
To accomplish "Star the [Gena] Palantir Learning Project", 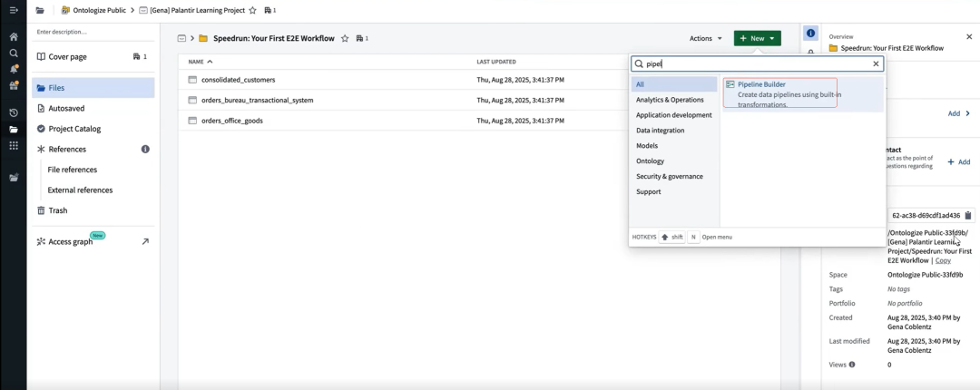I will pos(252,10).
